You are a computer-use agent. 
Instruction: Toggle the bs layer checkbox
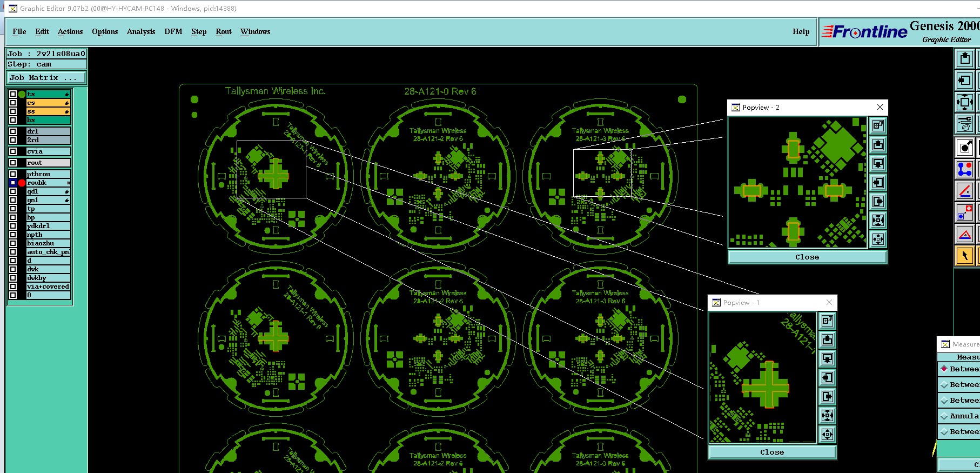[13, 120]
